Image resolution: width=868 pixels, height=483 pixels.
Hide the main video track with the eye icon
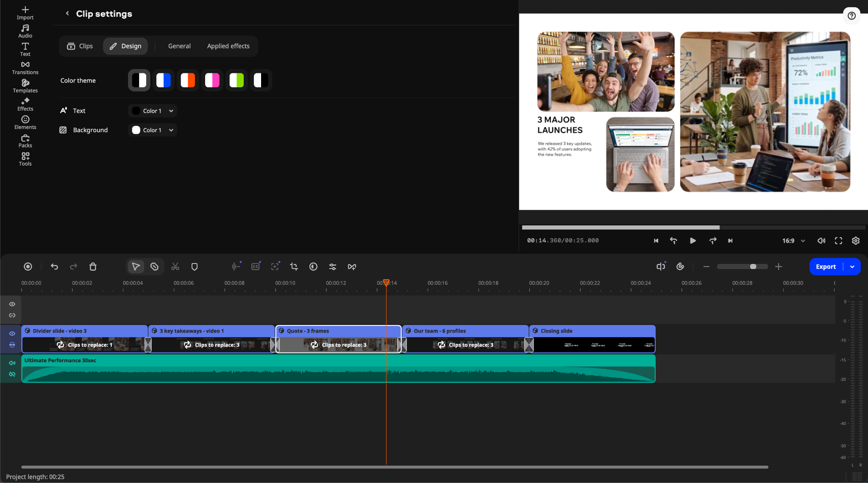pyautogui.click(x=12, y=334)
